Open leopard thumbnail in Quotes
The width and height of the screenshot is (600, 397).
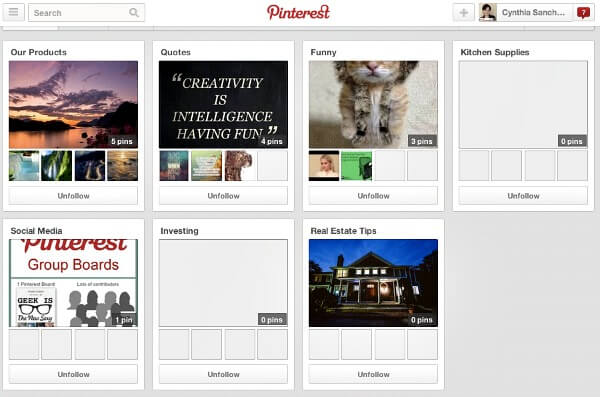(240, 166)
